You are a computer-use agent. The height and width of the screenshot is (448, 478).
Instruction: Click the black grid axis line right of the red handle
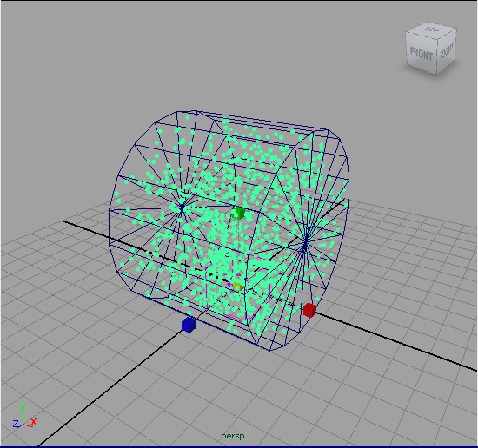click(393, 340)
